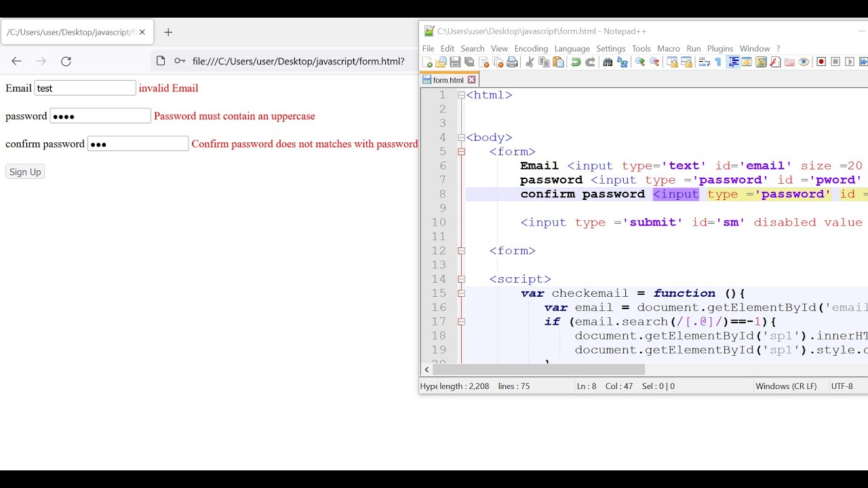
Task: Click the Function List icon
Action: tap(775, 62)
